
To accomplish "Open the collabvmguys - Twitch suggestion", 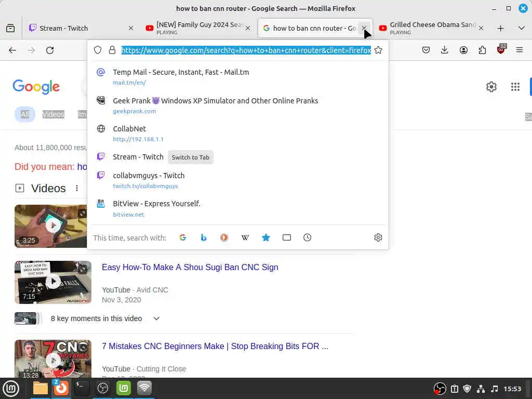I will click(x=237, y=180).
